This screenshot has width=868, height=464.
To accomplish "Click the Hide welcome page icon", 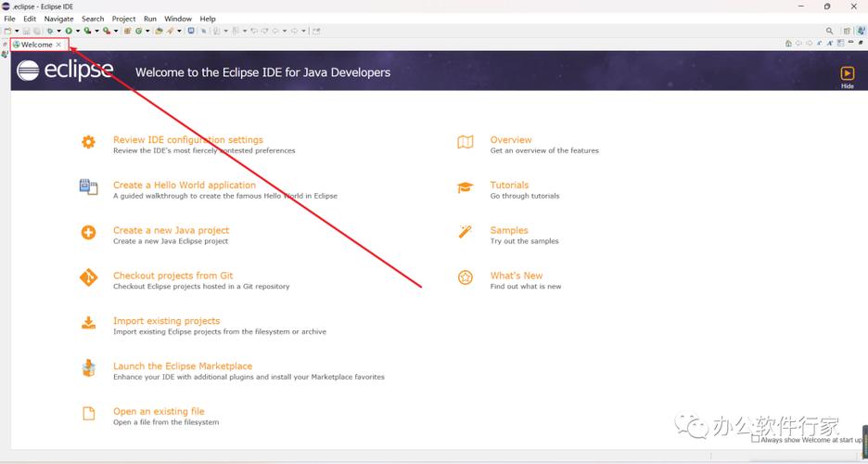I will point(847,74).
